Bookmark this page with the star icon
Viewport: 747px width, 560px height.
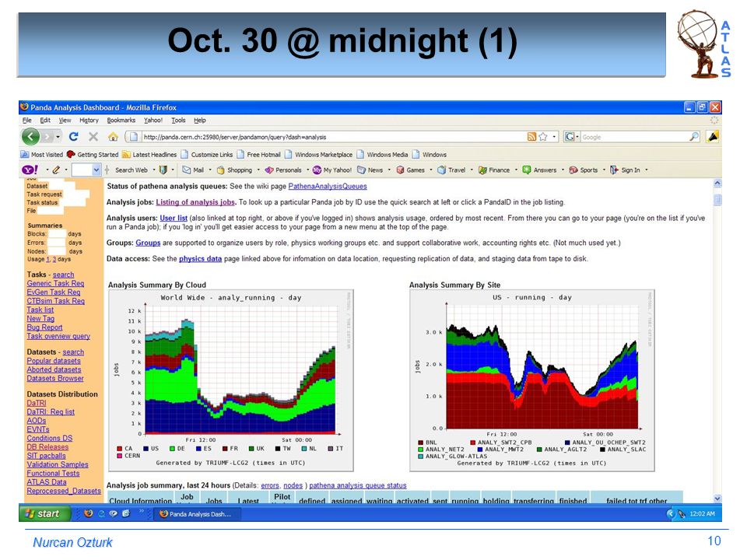[542, 137]
